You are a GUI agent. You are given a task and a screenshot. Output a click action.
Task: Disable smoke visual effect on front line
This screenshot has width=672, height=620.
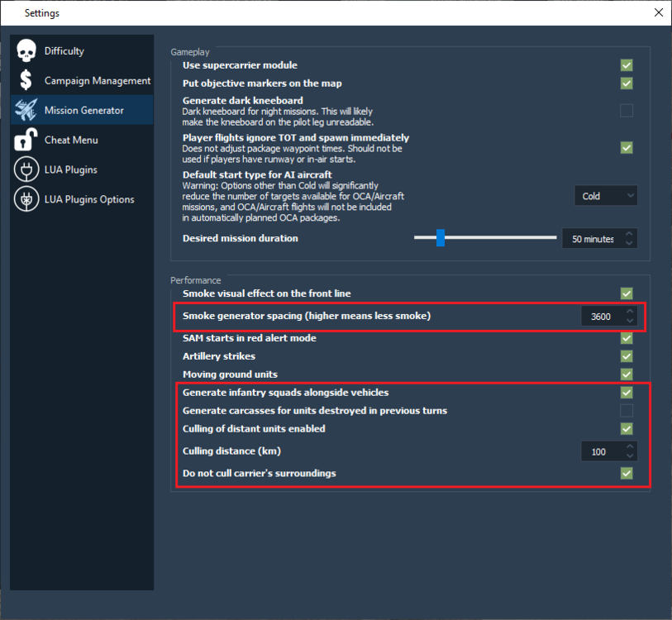pos(627,293)
